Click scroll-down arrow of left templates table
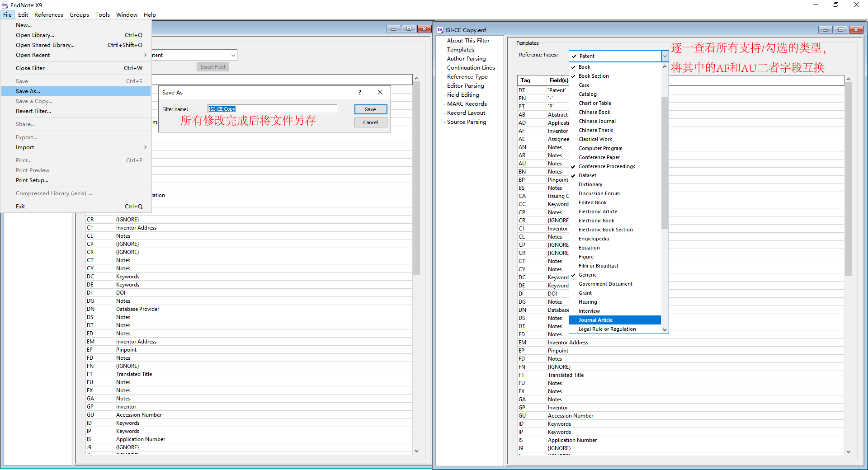Viewport: 868px width, 470px height. [416, 451]
